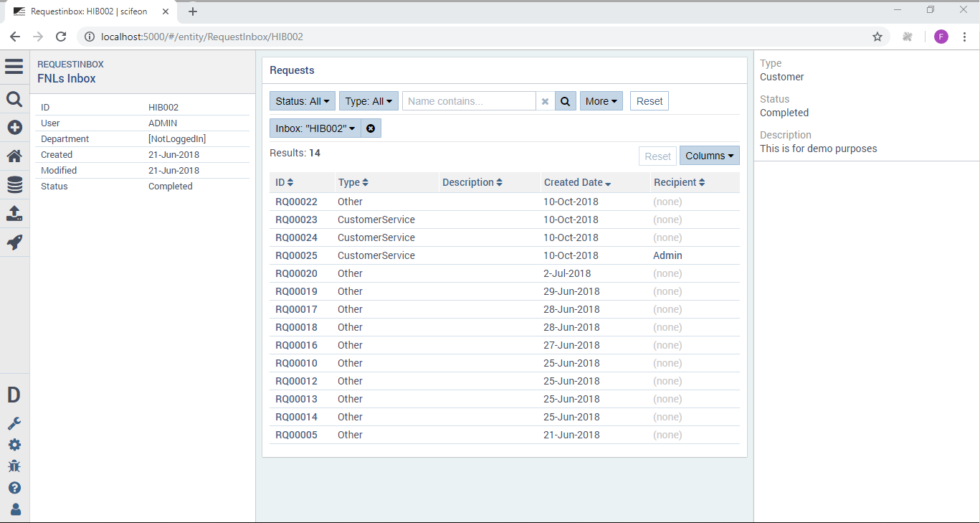Open request RQ00022

click(296, 202)
